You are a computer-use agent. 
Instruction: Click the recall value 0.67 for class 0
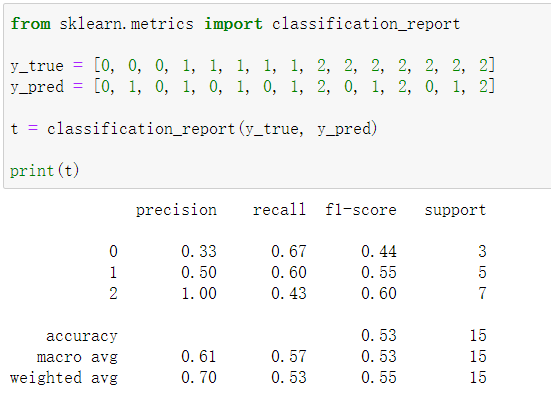(x=289, y=252)
